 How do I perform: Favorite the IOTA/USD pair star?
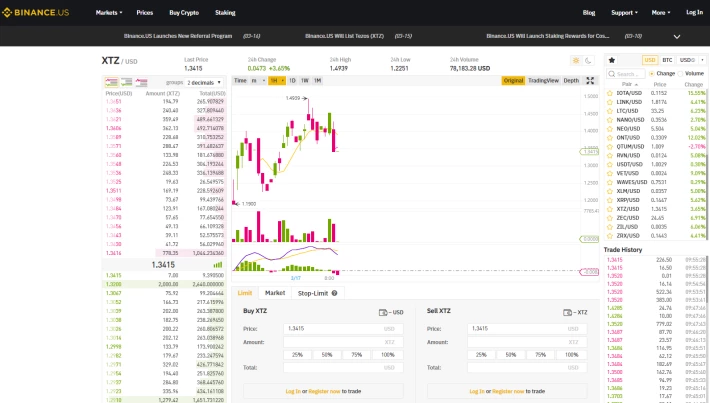pyautogui.click(x=610, y=93)
